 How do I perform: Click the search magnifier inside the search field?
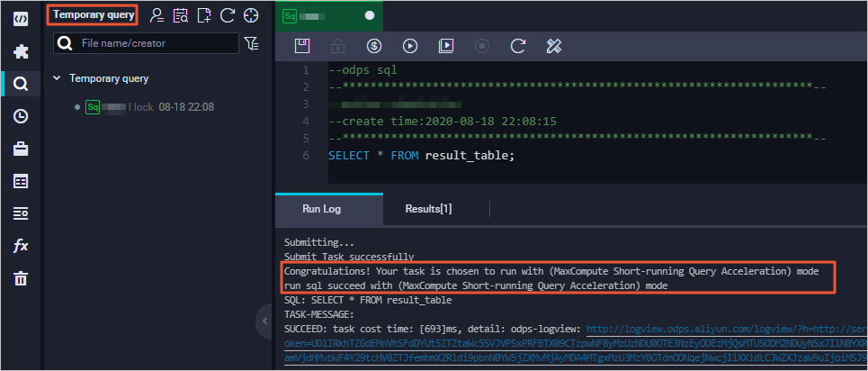[65, 43]
